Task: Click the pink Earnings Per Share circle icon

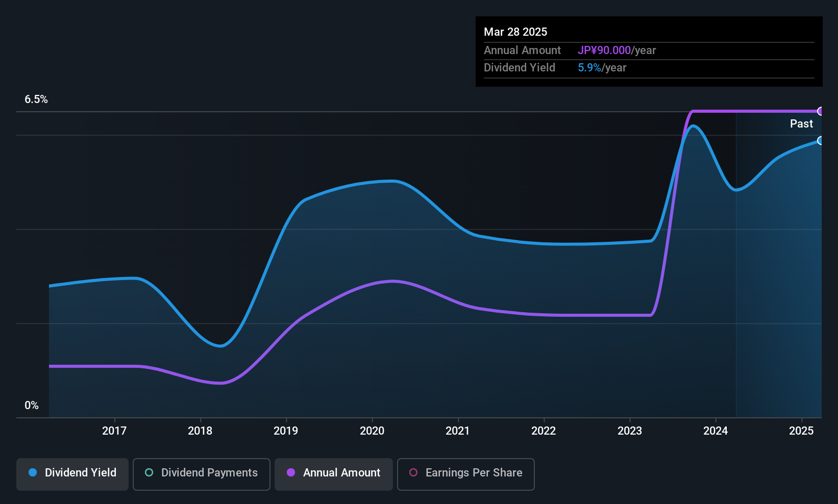Action: click(413, 472)
